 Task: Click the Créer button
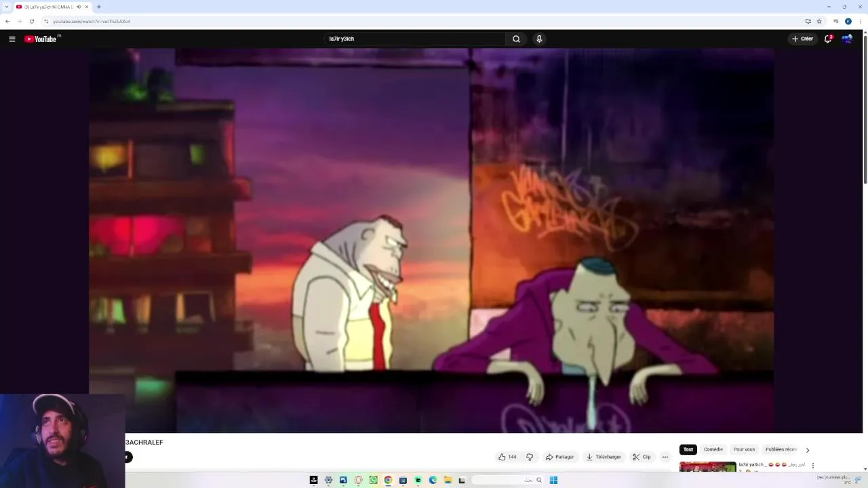tap(802, 39)
